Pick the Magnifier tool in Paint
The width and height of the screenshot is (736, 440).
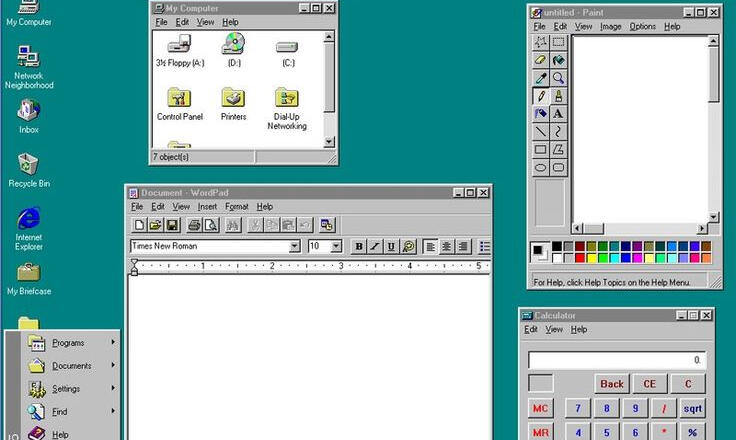[x=558, y=78]
